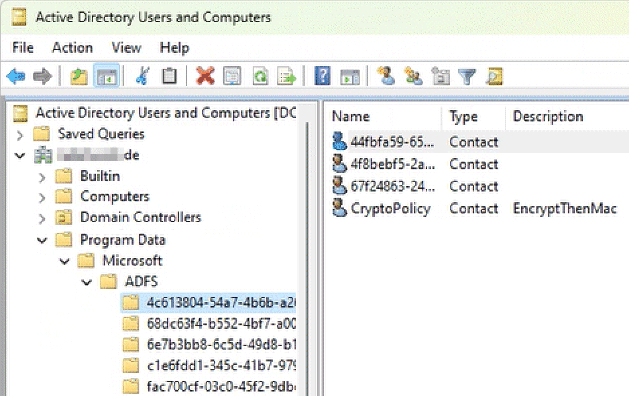
Task: Click the title bar application icon
Action: pos(18,17)
